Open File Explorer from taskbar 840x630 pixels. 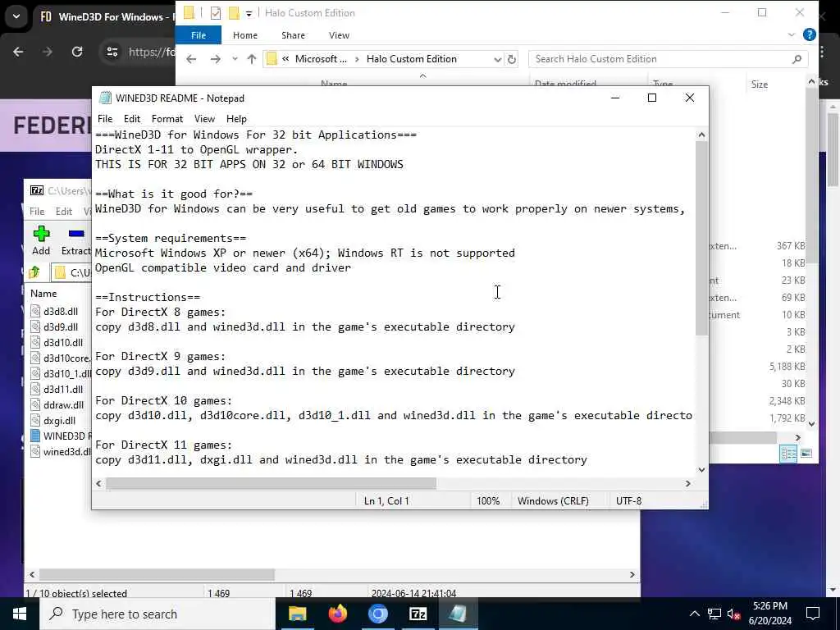pyautogui.click(x=297, y=614)
